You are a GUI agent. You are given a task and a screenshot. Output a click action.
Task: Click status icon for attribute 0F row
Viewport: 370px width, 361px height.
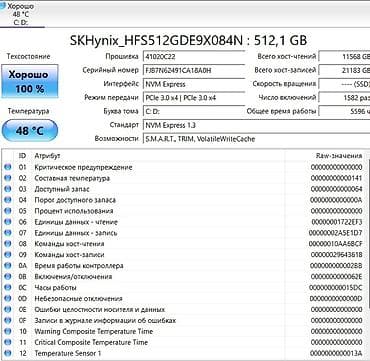(x=7, y=320)
